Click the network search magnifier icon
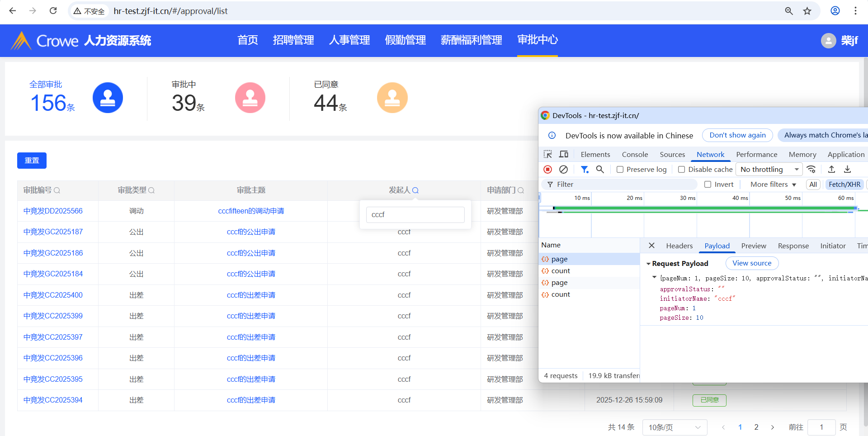Viewport: 868px width, 436px height. [600, 169]
